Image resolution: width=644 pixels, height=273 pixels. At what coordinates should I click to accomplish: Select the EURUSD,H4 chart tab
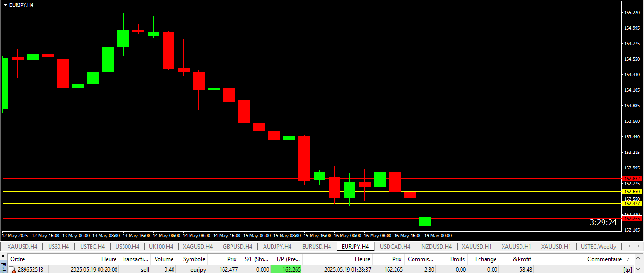316,247
